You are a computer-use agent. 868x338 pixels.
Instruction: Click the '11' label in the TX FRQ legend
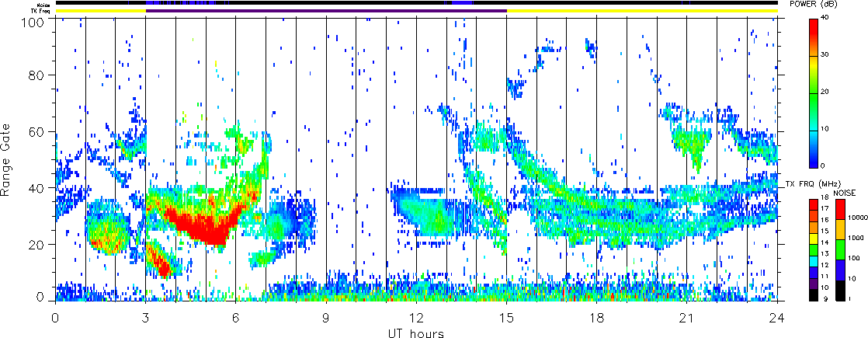[825, 276]
